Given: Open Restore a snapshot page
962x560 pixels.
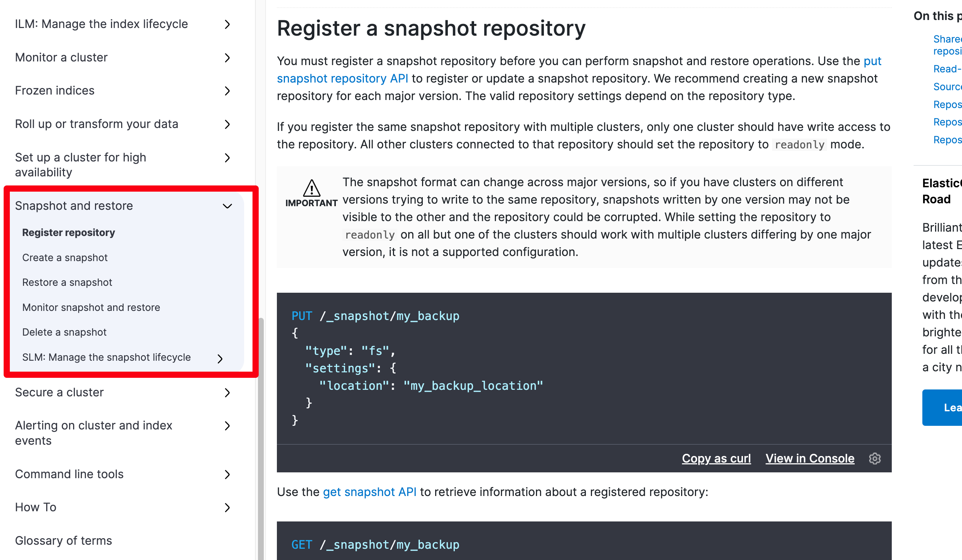Looking at the screenshot, I should coord(67,282).
